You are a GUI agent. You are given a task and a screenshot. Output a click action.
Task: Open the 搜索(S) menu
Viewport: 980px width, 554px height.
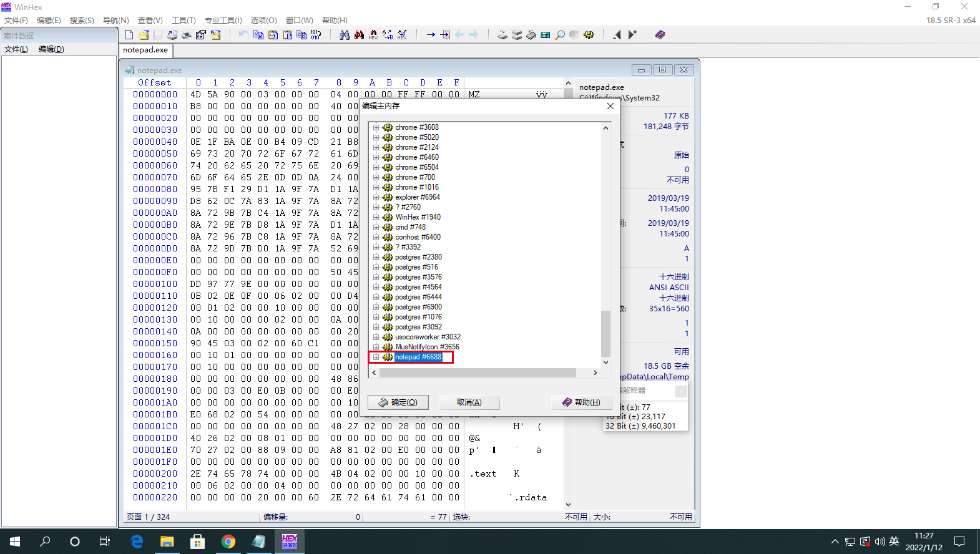pyautogui.click(x=82, y=21)
